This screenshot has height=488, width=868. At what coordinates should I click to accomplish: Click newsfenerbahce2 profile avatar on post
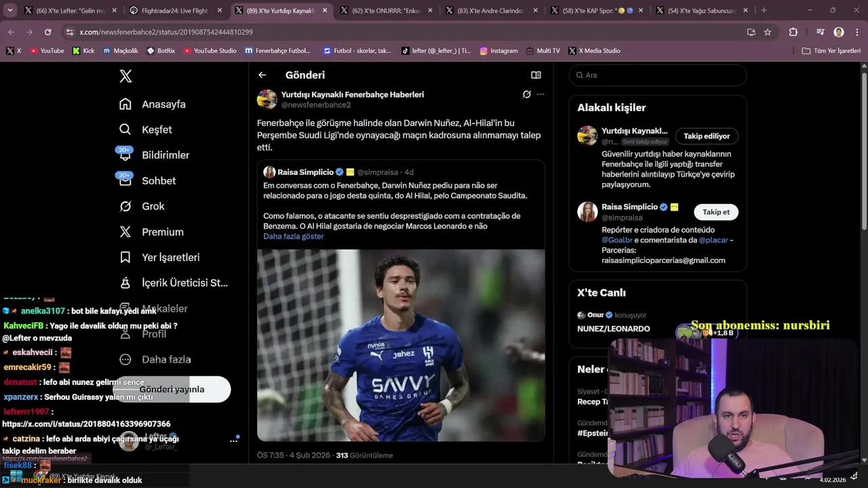[x=267, y=99]
